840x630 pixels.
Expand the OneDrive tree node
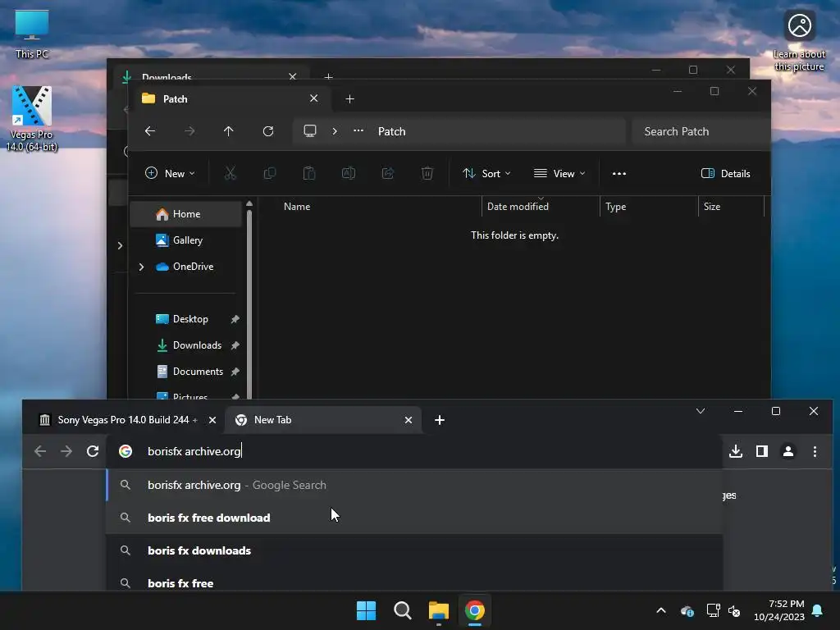(141, 267)
